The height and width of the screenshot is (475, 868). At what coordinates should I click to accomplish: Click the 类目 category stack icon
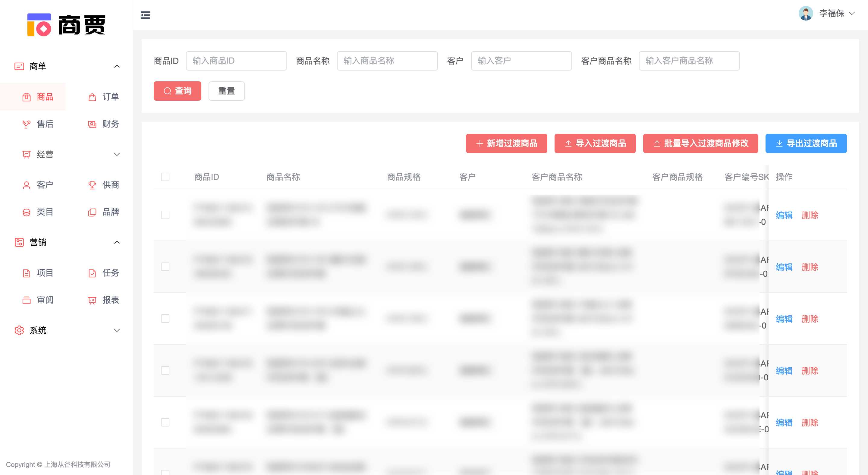point(26,212)
